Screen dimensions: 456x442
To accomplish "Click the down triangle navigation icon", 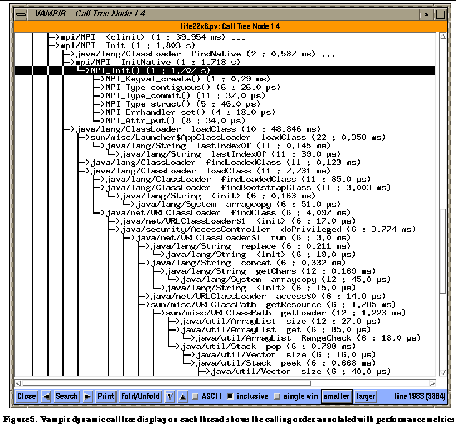I will 170,396.
